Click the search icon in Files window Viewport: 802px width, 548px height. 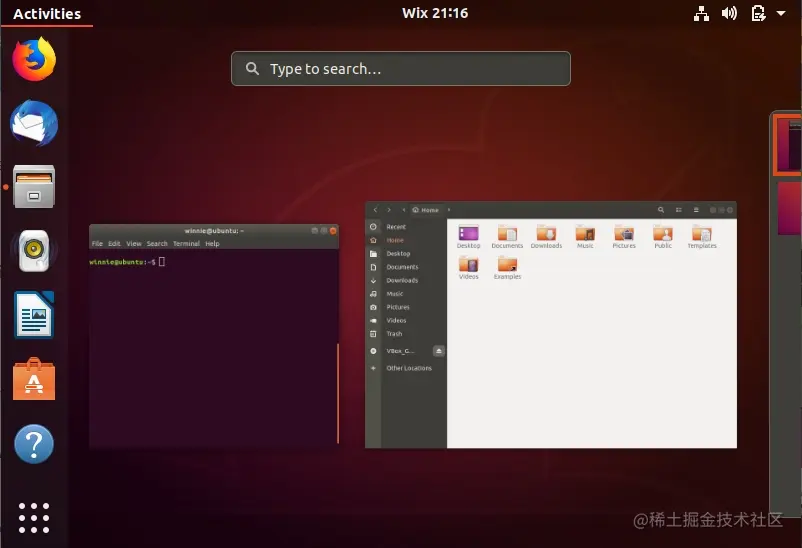point(661,210)
